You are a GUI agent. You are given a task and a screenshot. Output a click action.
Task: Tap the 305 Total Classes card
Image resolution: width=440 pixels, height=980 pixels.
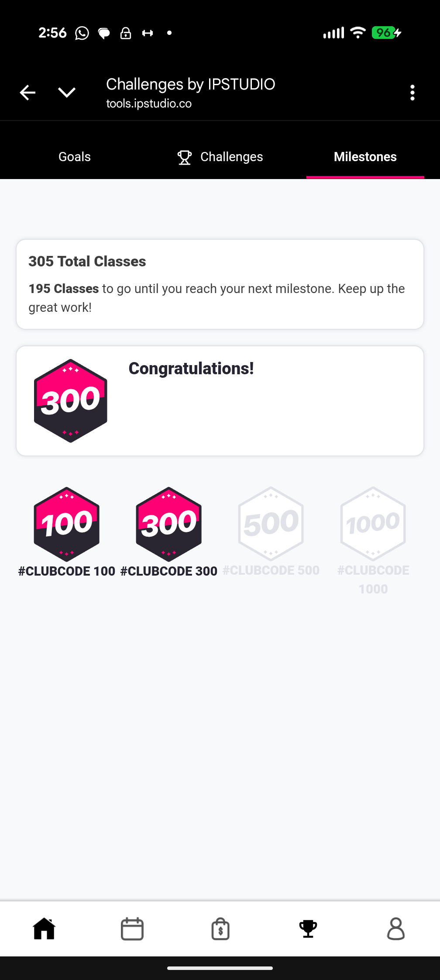point(220,284)
